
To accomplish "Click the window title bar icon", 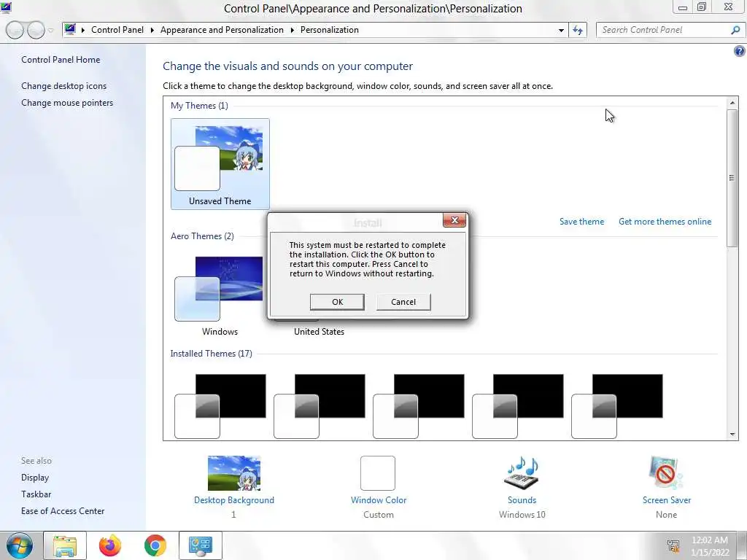I will pyautogui.click(x=6, y=7).
